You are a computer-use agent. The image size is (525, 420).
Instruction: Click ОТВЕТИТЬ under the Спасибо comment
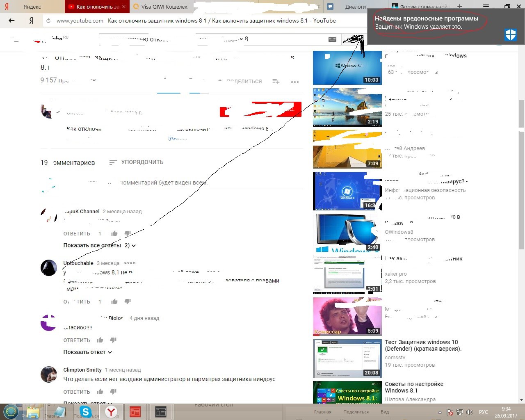pyautogui.click(x=77, y=340)
